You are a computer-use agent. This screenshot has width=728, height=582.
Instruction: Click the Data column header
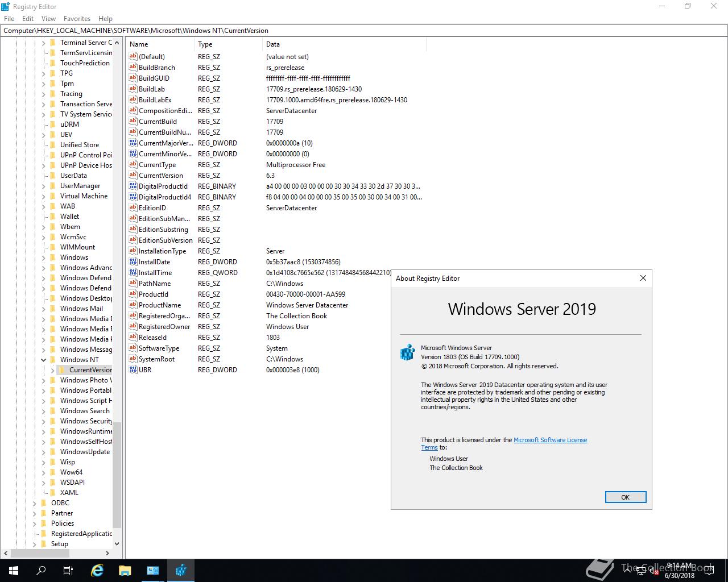[344, 44]
